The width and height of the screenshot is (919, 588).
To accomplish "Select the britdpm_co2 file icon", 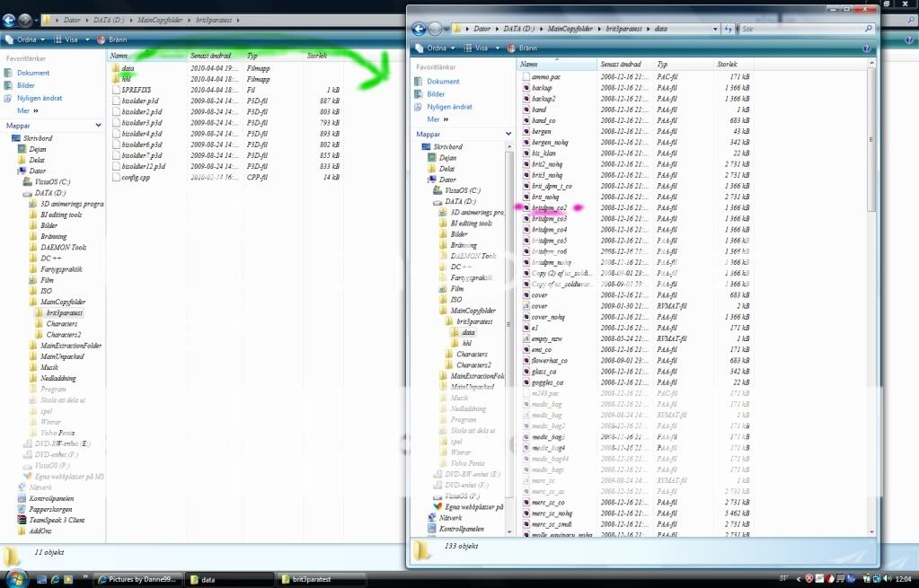I will click(x=526, y=207).
